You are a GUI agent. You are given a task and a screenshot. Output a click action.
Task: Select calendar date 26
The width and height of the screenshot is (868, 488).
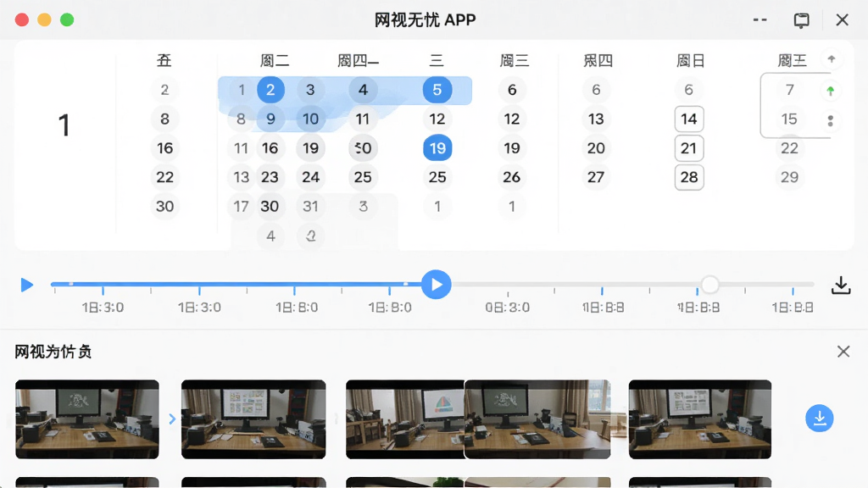click(x=511, y=177)
